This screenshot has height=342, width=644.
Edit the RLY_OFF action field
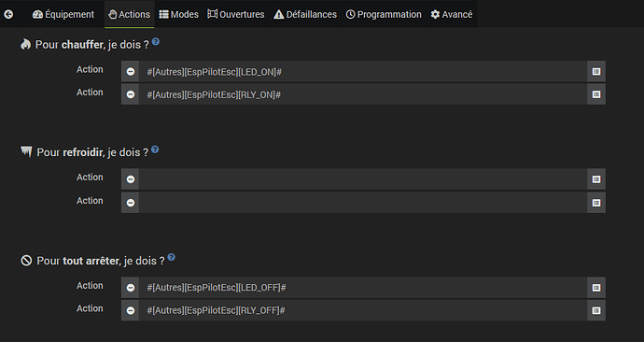coord(363,310)
